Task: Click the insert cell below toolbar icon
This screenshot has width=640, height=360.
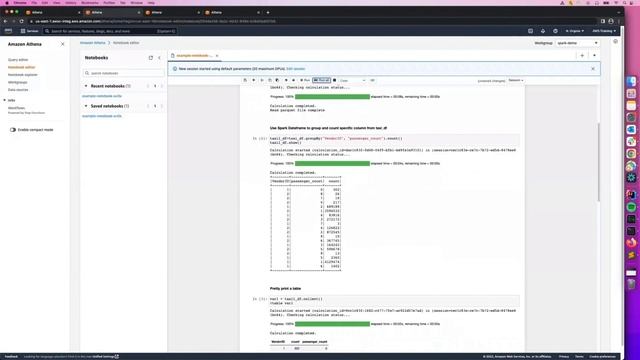Action: [253, 80]
